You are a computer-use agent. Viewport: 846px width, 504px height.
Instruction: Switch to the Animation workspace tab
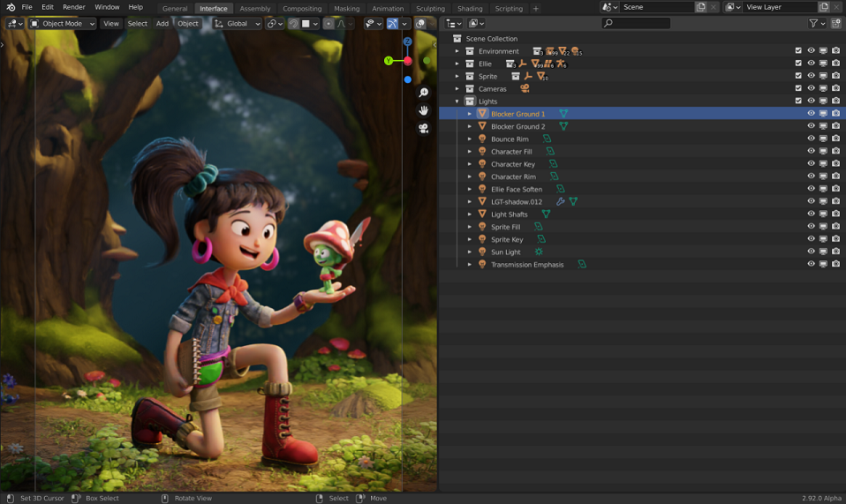click(388, 9)
